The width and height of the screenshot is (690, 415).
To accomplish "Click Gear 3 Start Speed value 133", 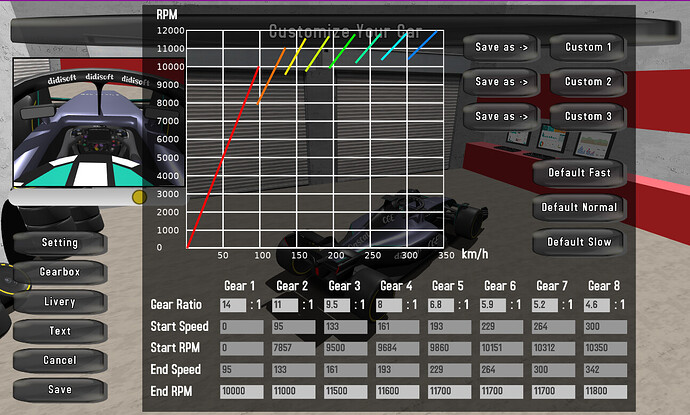I will (x=345, y=327).
